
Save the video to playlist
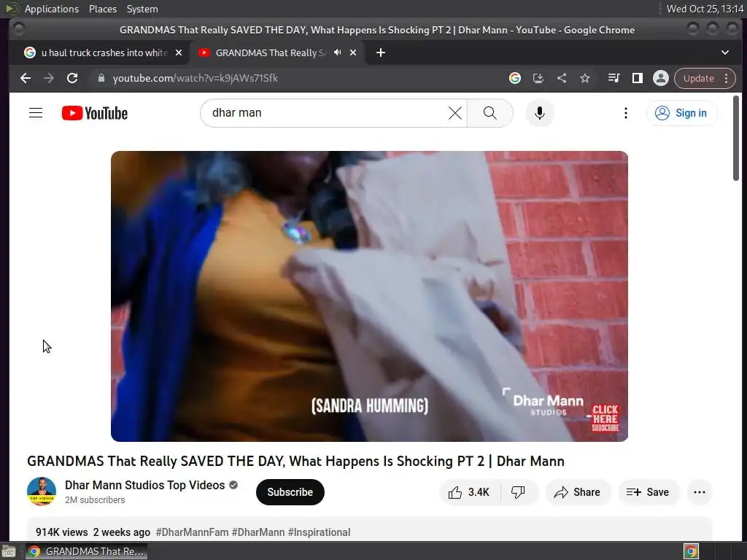point(649,492)
